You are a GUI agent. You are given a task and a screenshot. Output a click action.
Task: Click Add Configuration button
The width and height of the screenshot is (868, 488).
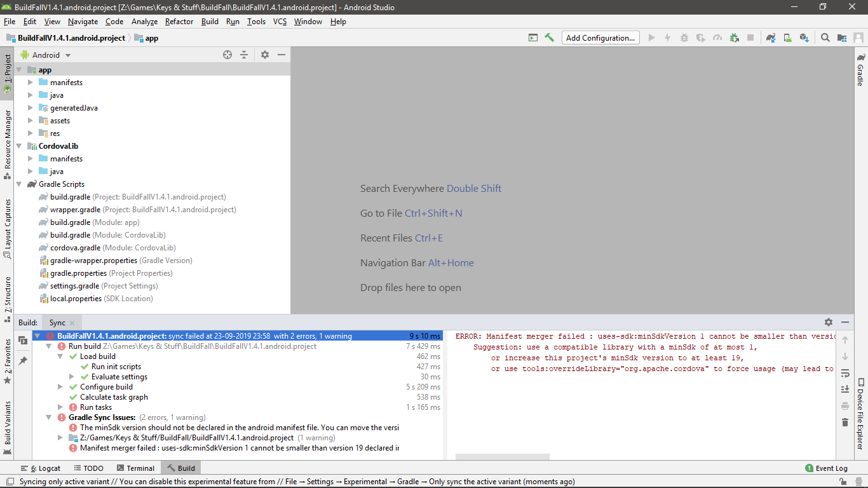600,37
